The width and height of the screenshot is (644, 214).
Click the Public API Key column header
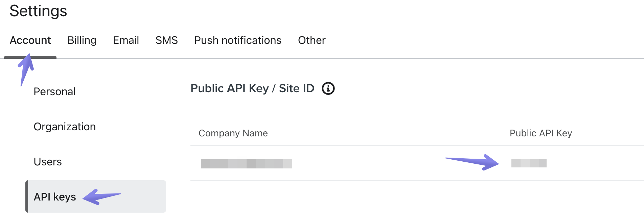click(x=540, y=133)
